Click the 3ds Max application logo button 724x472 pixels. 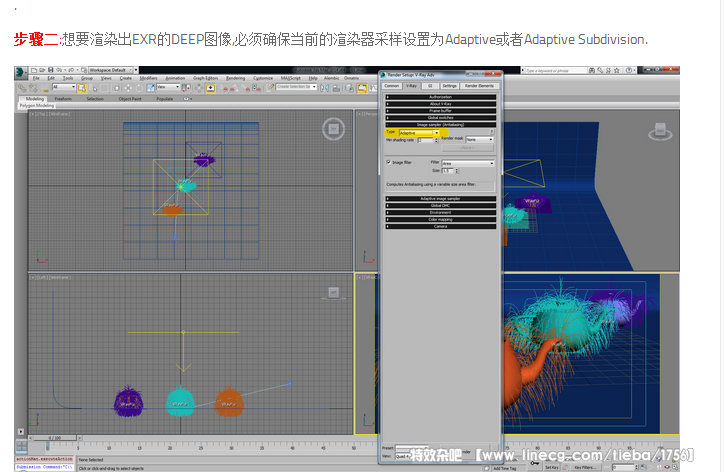point(21,73)
